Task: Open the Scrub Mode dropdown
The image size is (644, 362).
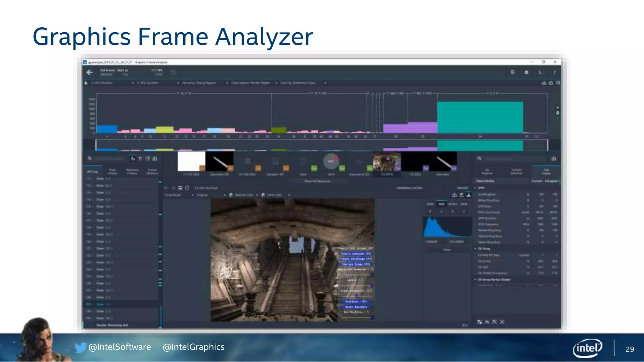Action: coord(179,195)
